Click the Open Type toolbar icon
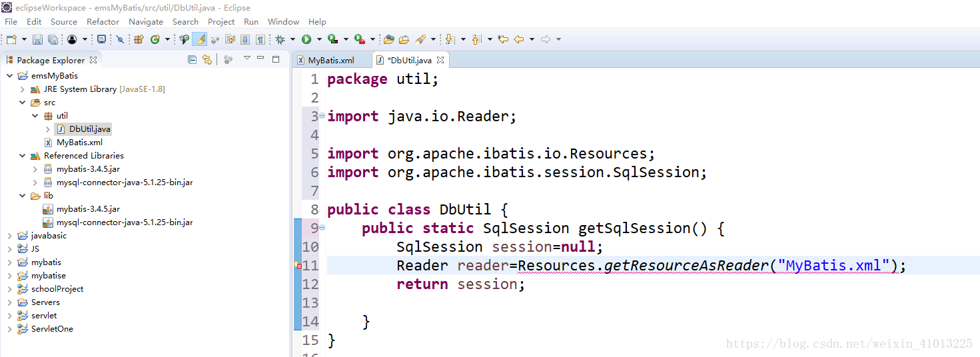 point(185,39)
